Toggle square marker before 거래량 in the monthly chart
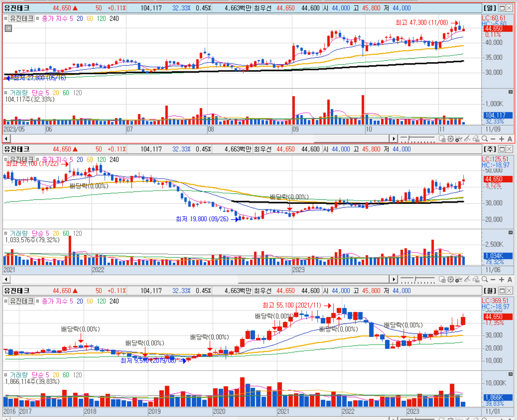The image size is (517, 420). point(6,375)
